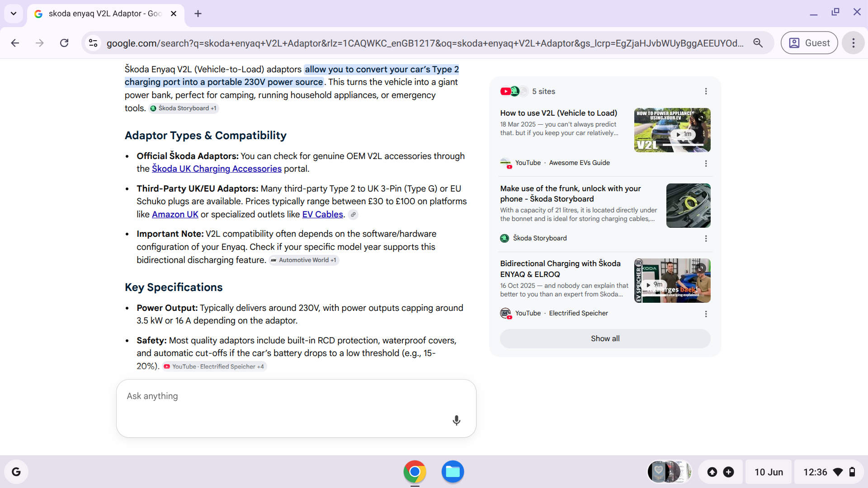Open the Škoda UK Charging Accessories link
This screenshot has width=868, height=488.
(217, 169)
